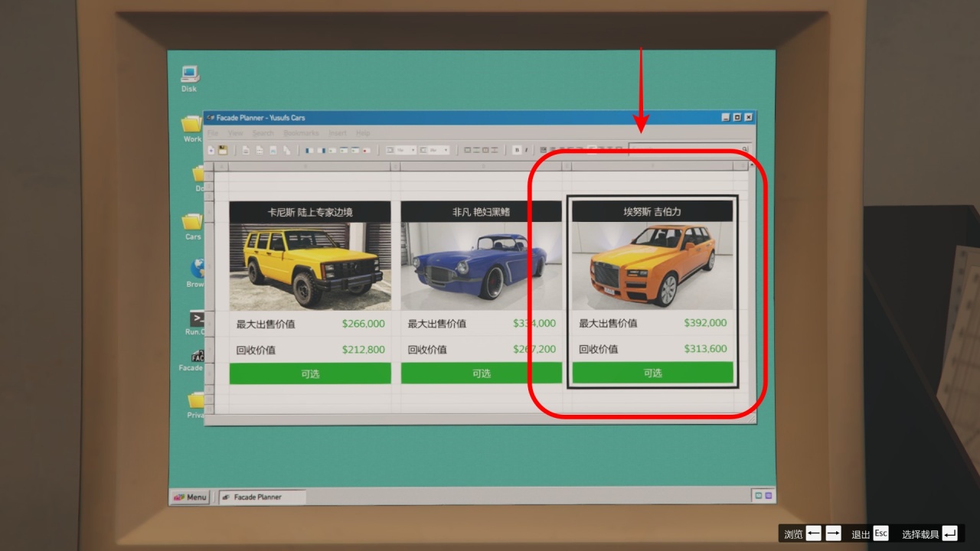Click the Esc key hint beside 退出
980x551 pixels.
tap(881, 533)
